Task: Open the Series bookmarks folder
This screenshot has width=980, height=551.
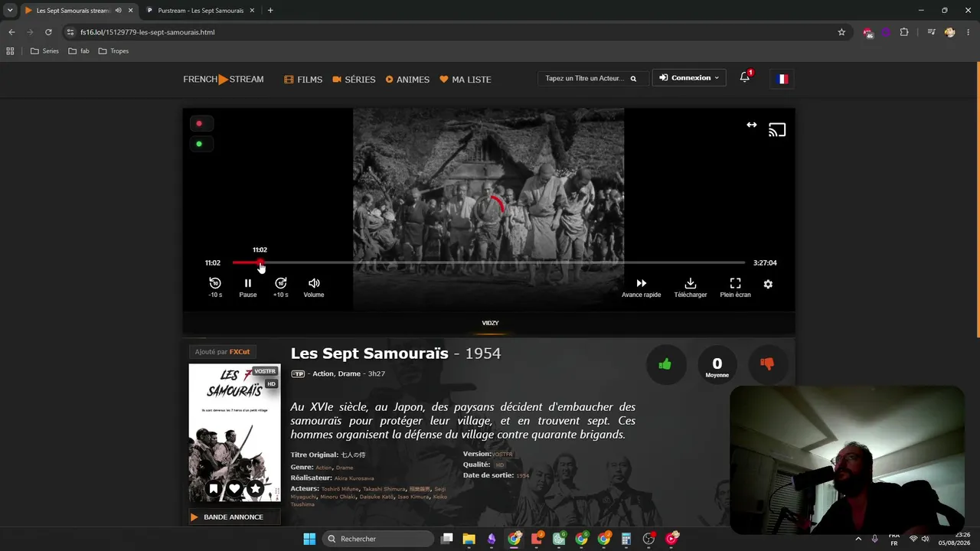Action: [x=44, y=51]
